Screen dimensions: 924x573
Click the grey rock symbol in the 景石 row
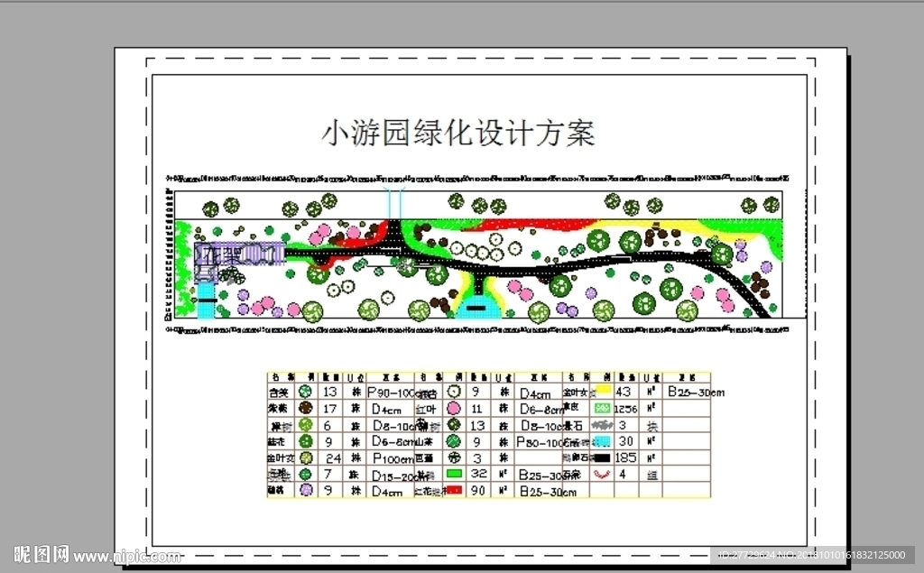(601, 424)
